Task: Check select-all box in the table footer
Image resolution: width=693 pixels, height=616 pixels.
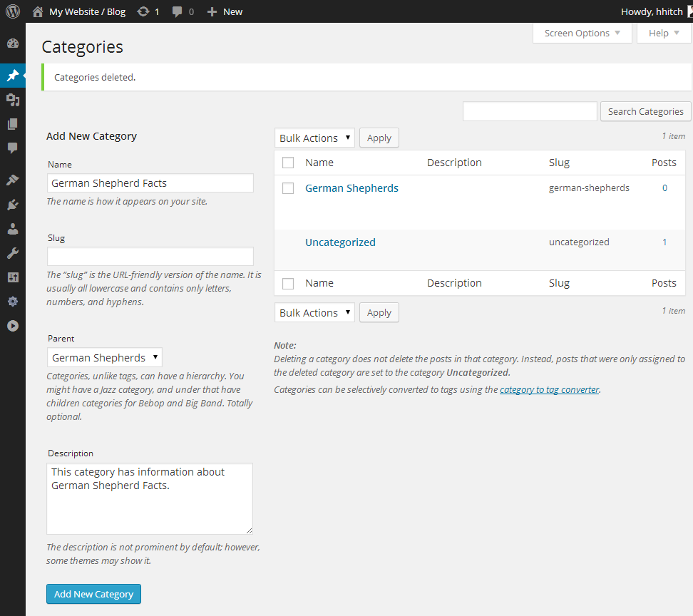Action: point(288,283)
